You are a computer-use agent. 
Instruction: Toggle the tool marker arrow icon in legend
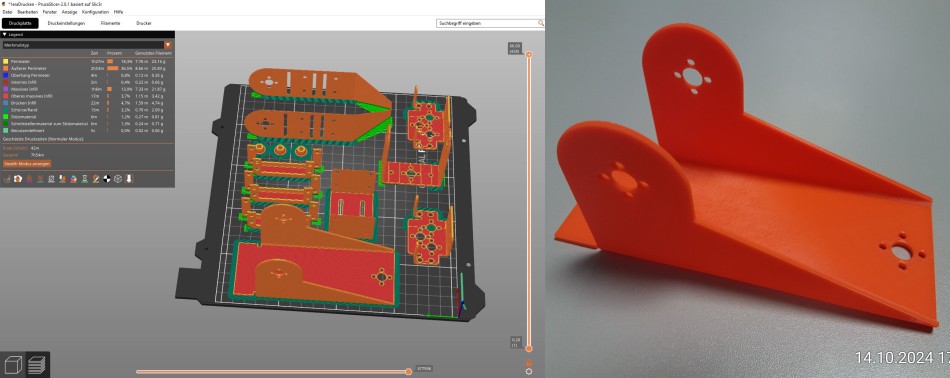pyautogui.click(x=129, y=179)
